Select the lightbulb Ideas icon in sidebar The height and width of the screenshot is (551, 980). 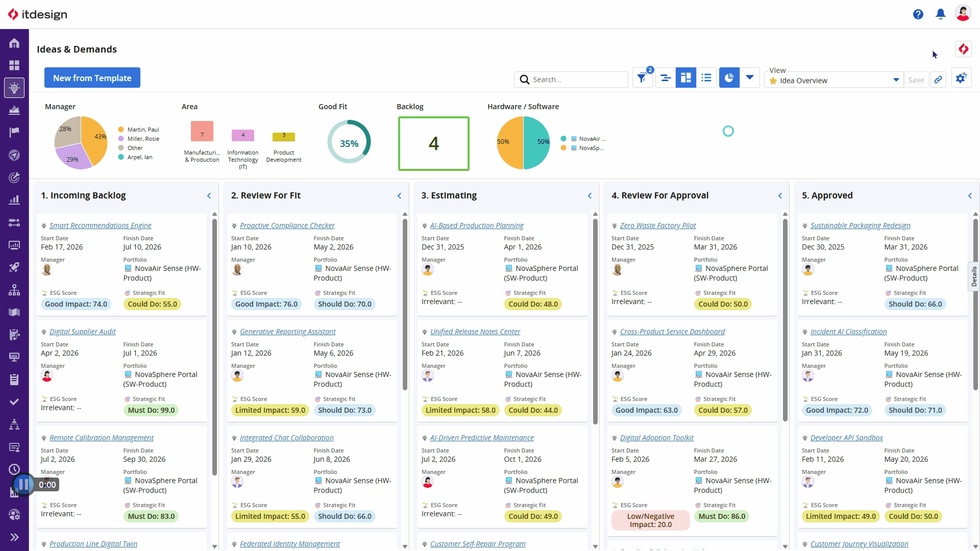[x=14, y=88]
